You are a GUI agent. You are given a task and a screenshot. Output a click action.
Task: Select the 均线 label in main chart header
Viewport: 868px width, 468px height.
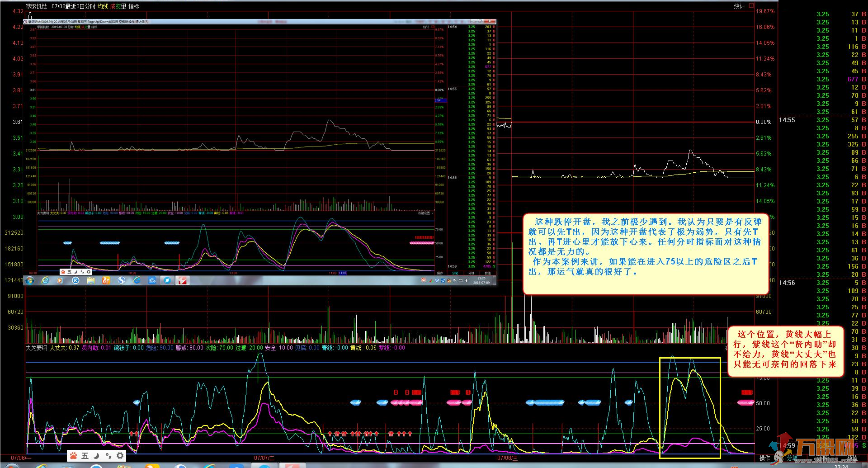coord(103,6)
